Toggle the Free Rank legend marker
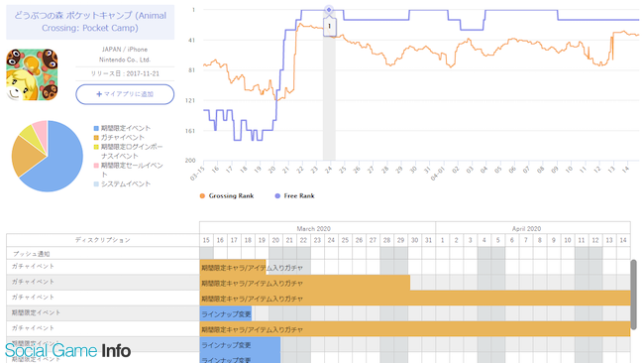The image size is (644, 363). (277, 196)
